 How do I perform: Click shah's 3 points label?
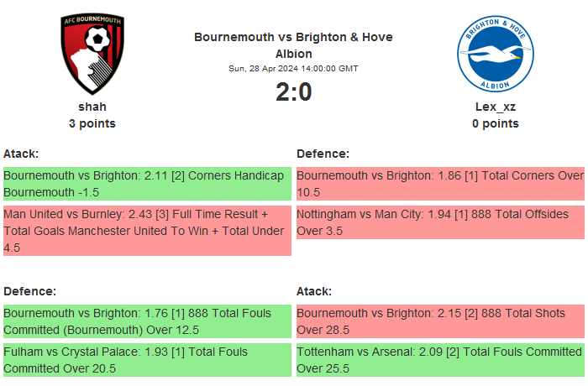point(92,123)
